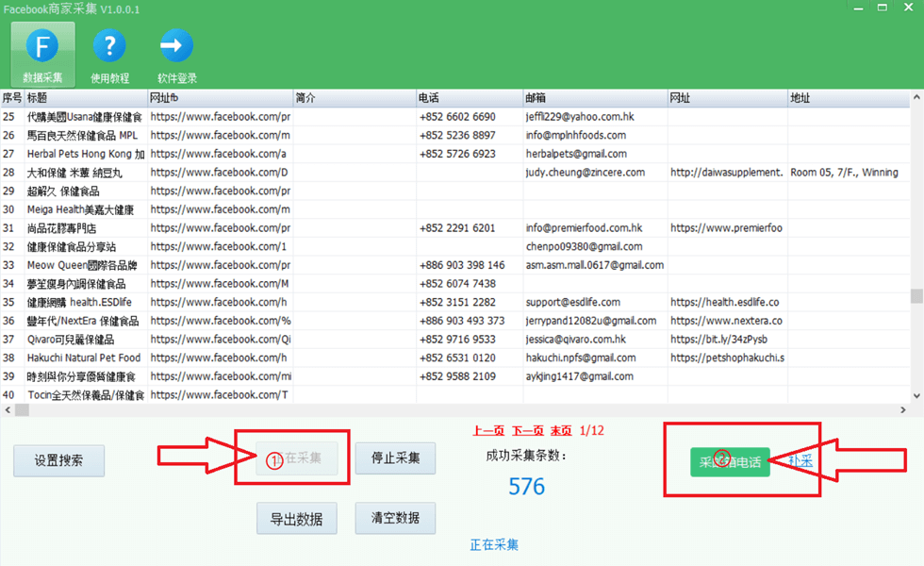Click the horizontal scrollbar thumb
Image resolution: width=924 pixels, height=566 pixels.
point(22,409)
